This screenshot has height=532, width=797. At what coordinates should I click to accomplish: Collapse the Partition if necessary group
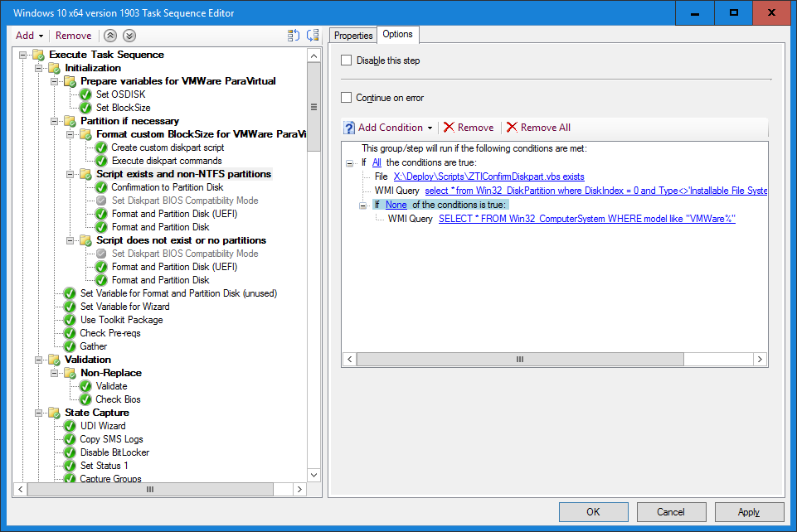pyautogui.click(x=54, y=121)
